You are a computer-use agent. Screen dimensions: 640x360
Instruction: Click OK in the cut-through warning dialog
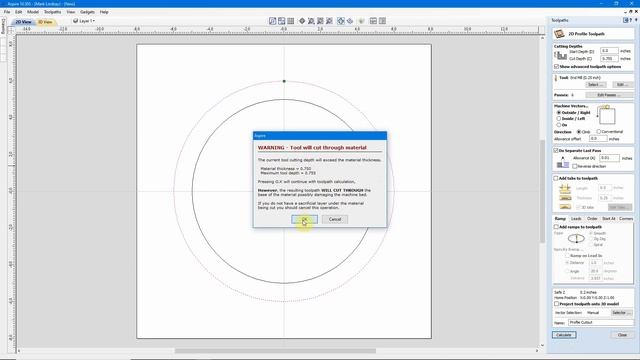click(304, 219)
